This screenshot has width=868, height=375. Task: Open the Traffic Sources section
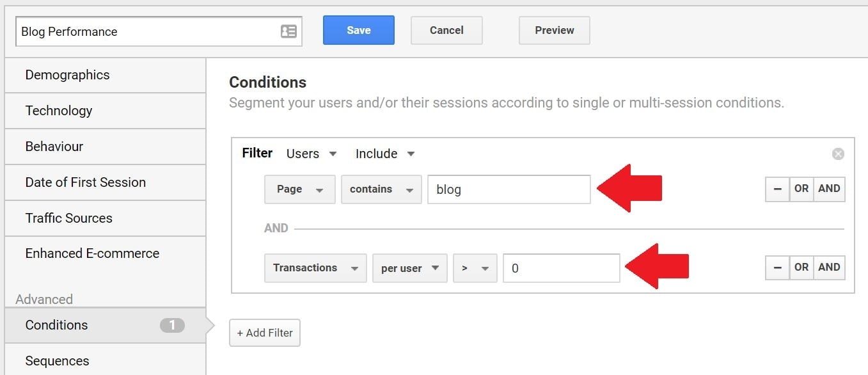click(69, 218)
